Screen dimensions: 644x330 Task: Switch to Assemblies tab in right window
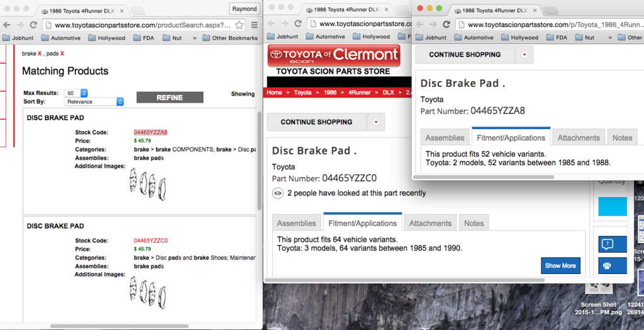[445, 137]
